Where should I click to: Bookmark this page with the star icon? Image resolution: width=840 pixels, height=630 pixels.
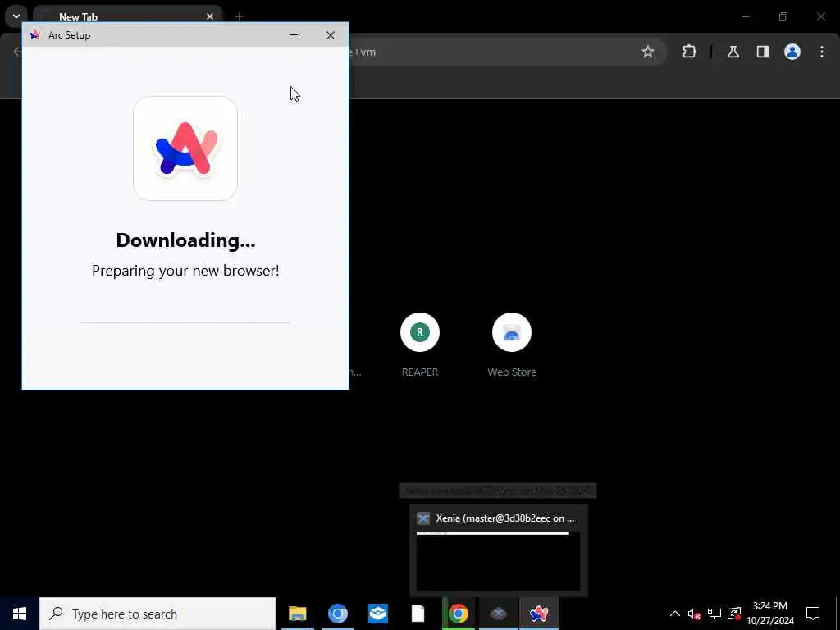point(648,52)
